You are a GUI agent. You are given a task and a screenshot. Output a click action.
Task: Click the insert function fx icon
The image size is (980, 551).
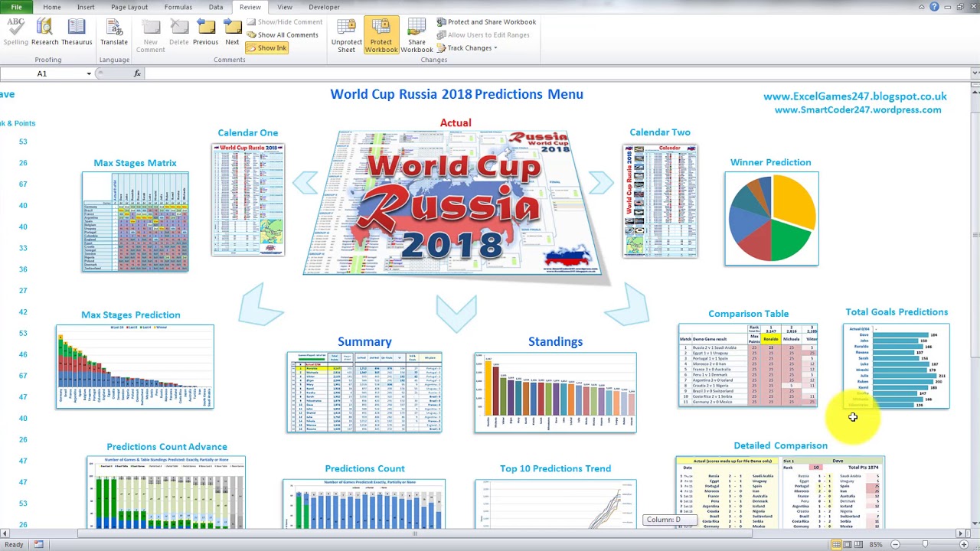[x=137, y=73]
